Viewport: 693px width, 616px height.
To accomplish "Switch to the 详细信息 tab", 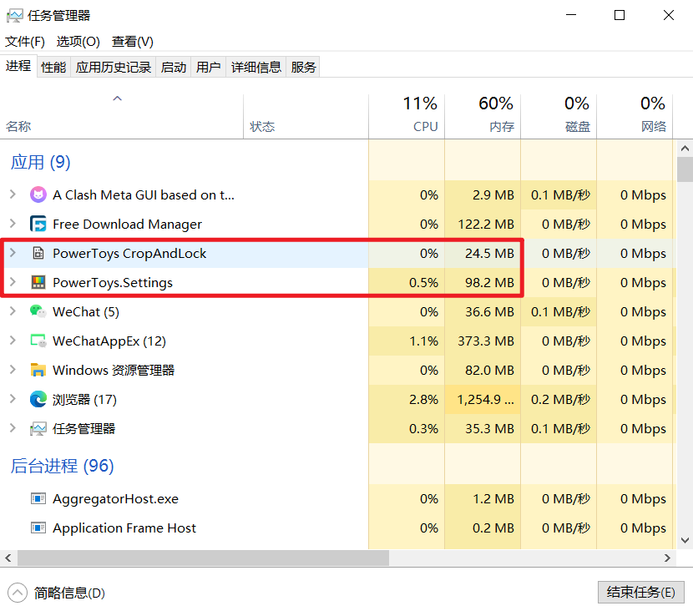I will [x=255, y=67].
